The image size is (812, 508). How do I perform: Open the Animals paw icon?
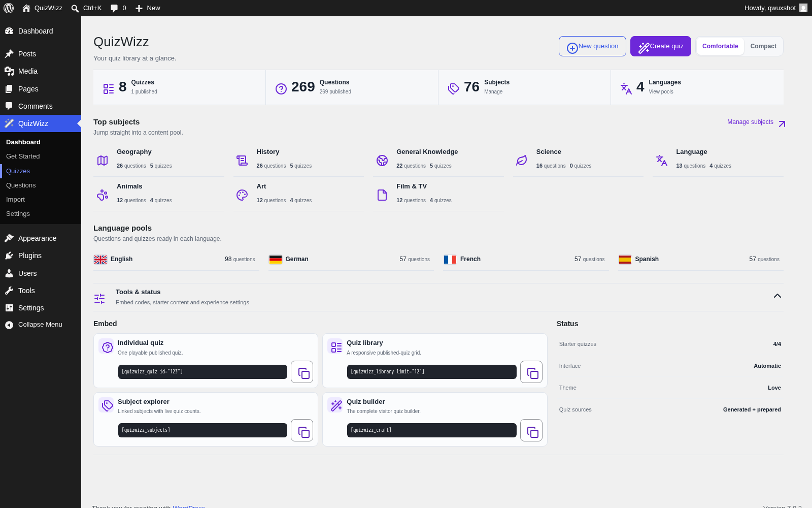[x=103, y=195]
